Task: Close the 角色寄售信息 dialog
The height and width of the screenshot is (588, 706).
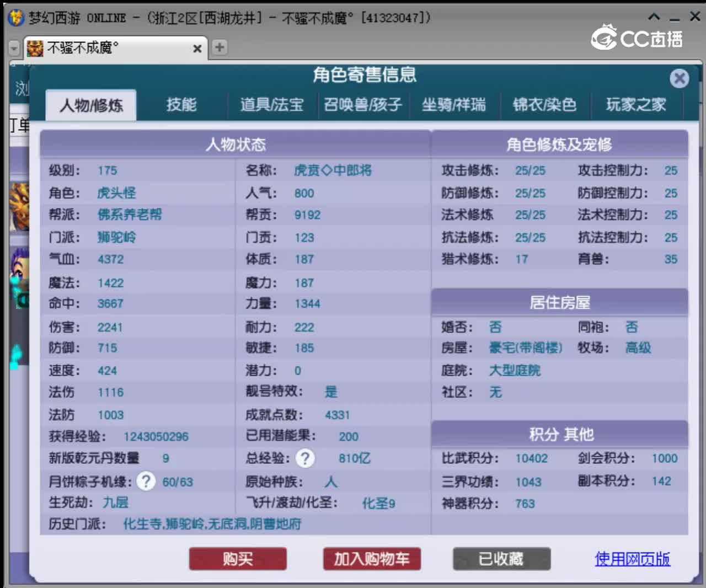Action: coord(680,79)
